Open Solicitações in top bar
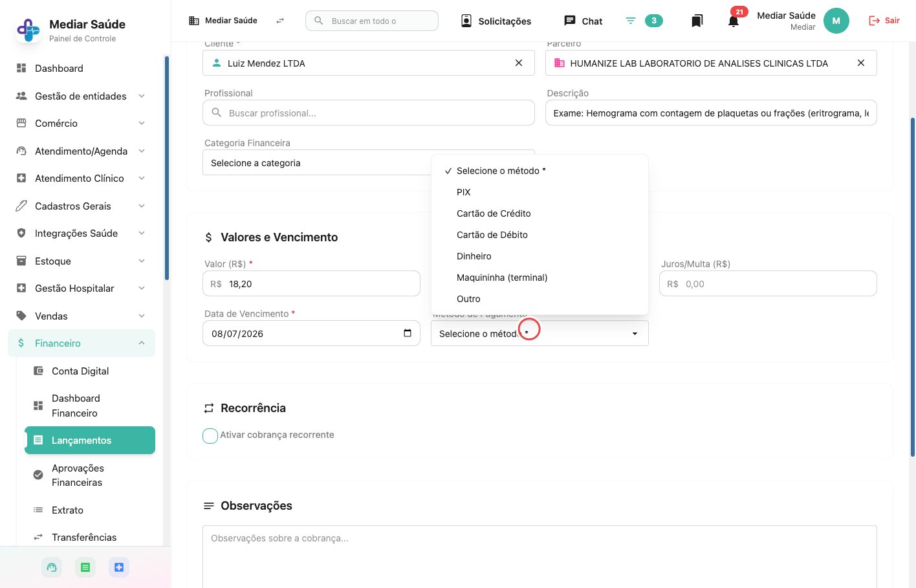This screenshot has height=588, width=916. 496,21
